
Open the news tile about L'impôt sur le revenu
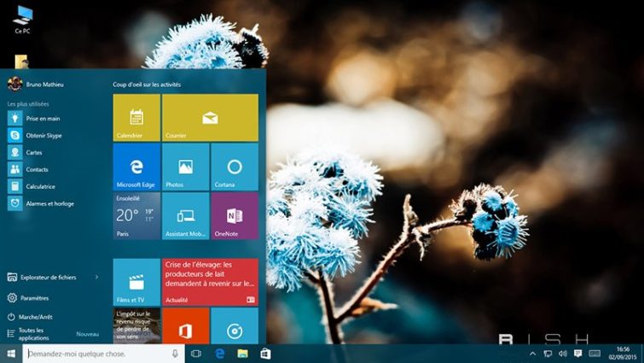click(136, 325)
